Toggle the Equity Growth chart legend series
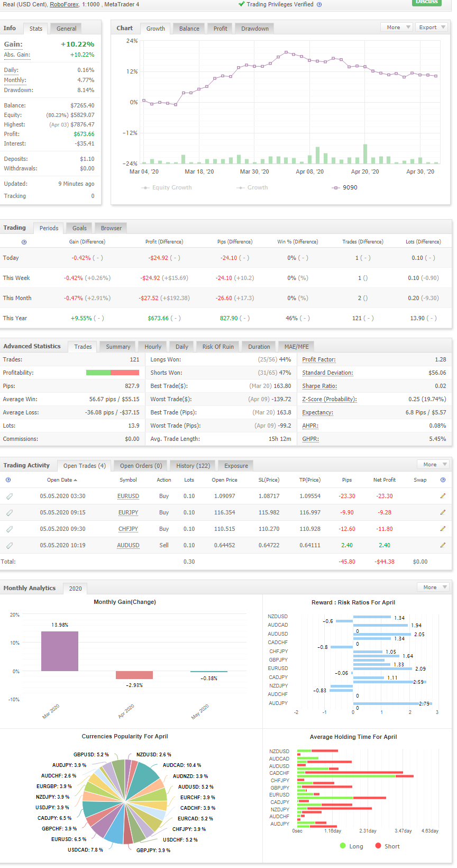The image size is (457, 868). coord(167,187)
